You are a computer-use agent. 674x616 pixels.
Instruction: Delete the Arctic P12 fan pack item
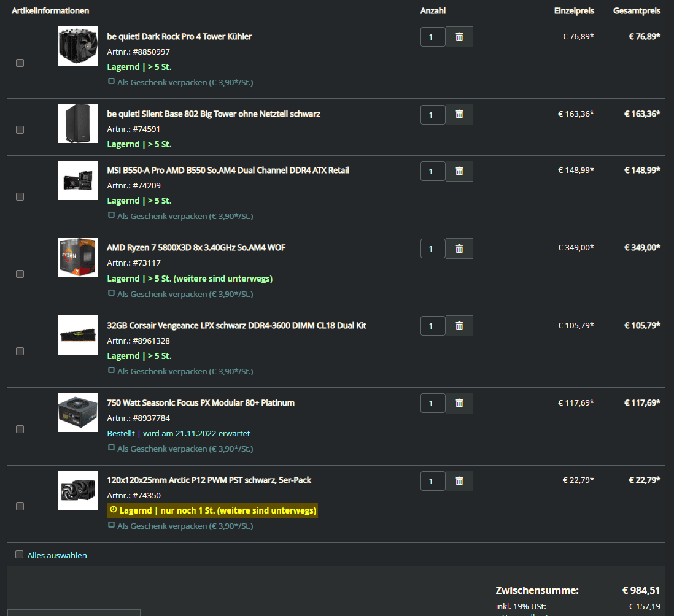[459, 480]
